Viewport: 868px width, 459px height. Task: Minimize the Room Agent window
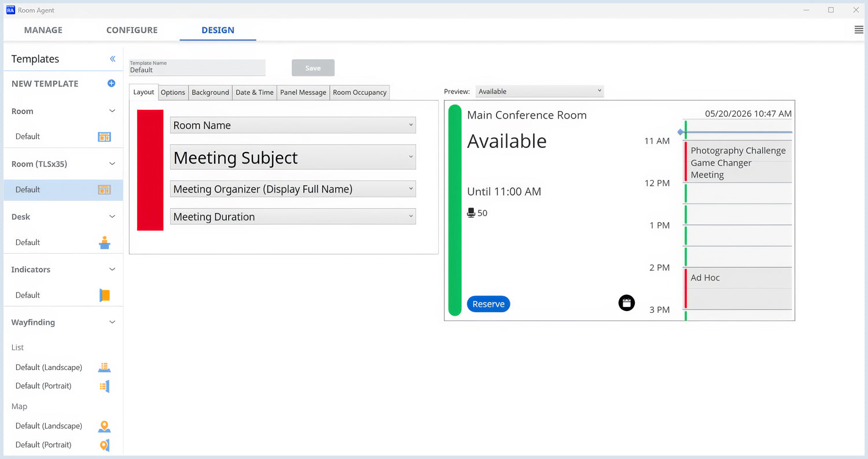tap(806, 10)
